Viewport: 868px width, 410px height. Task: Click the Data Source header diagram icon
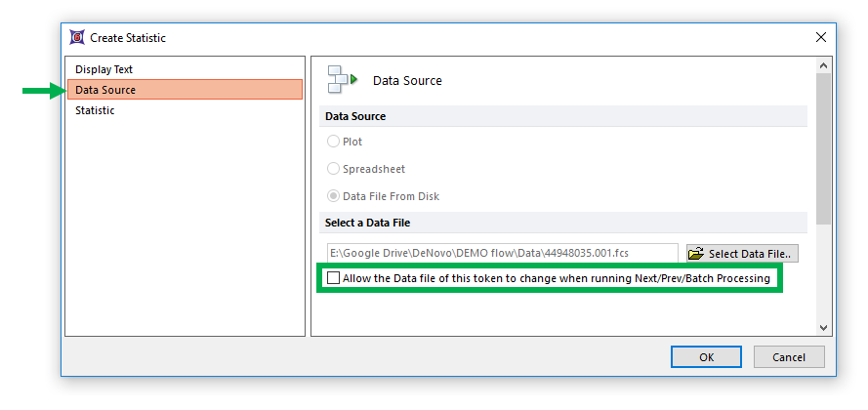coord(342,80)
